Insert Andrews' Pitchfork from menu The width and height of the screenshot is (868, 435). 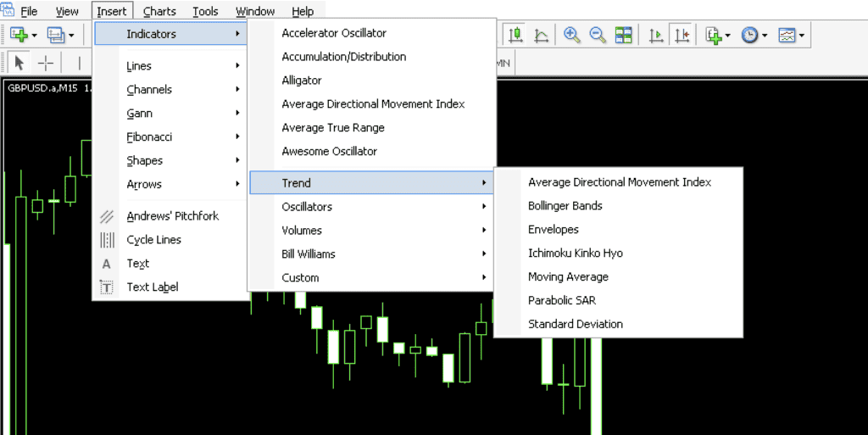(x=172, y=216)
